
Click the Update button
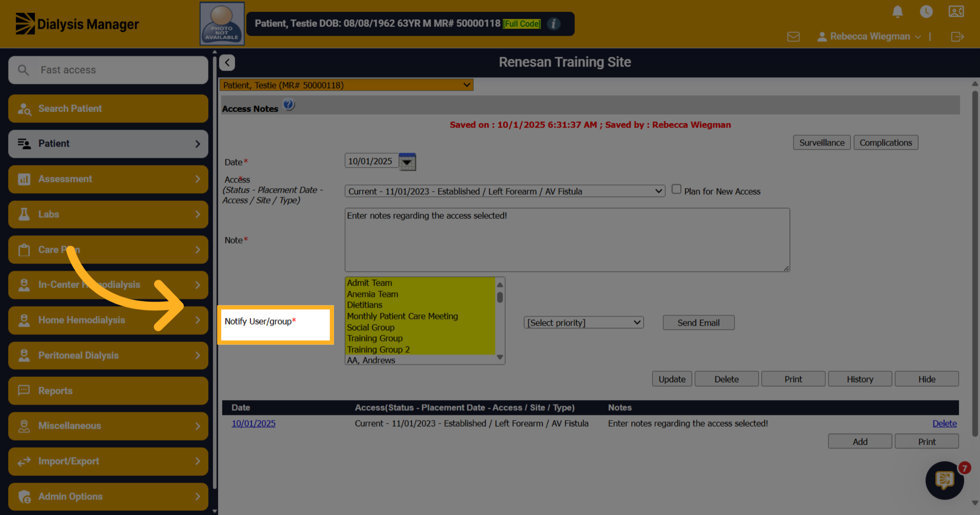point(672,379)
